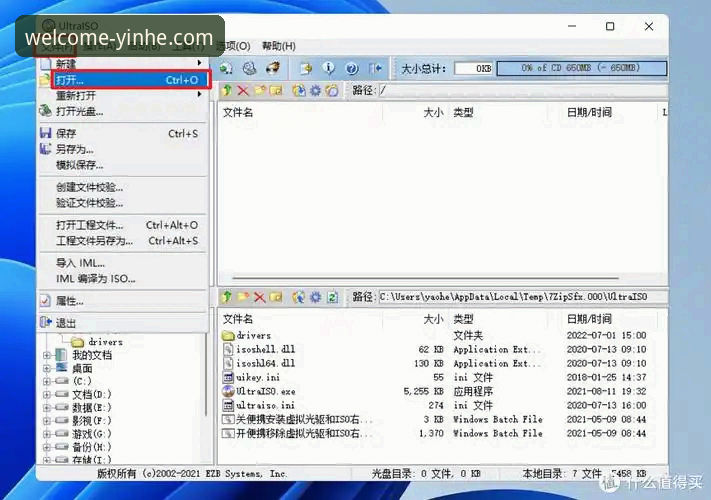Click the mount to virtual drive toolbar icon
Image resolution: width=711 pixels, height=500 pixels.
click(226, 68)
